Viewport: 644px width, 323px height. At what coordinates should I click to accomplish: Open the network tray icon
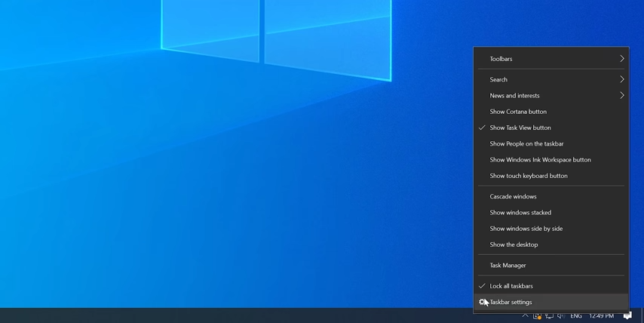549,316
